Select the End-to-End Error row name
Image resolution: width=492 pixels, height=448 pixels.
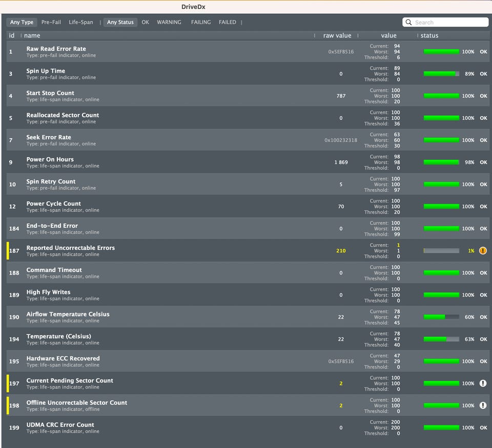(52, 225)
